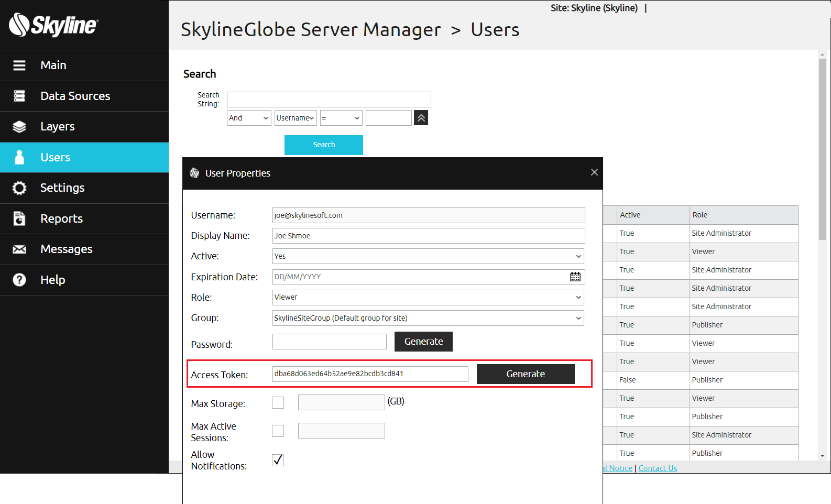Go to the Layers section

pos(84,127)
